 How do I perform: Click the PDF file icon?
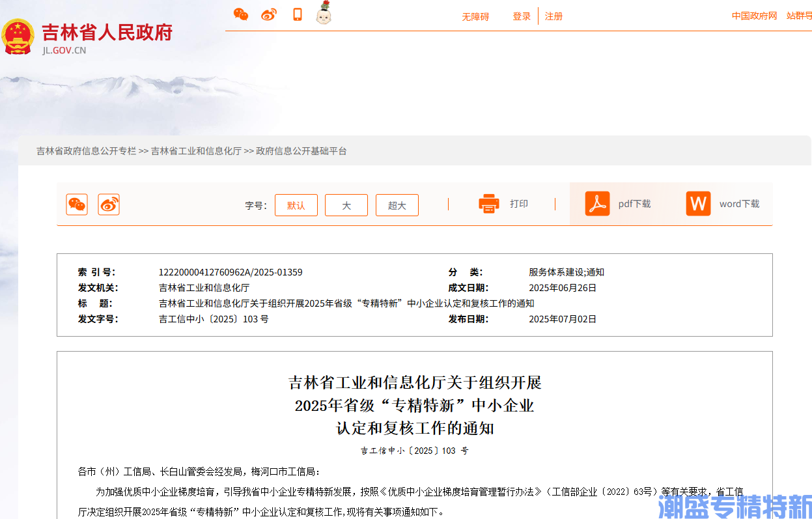pyautogui.click(x=597, y=204)
